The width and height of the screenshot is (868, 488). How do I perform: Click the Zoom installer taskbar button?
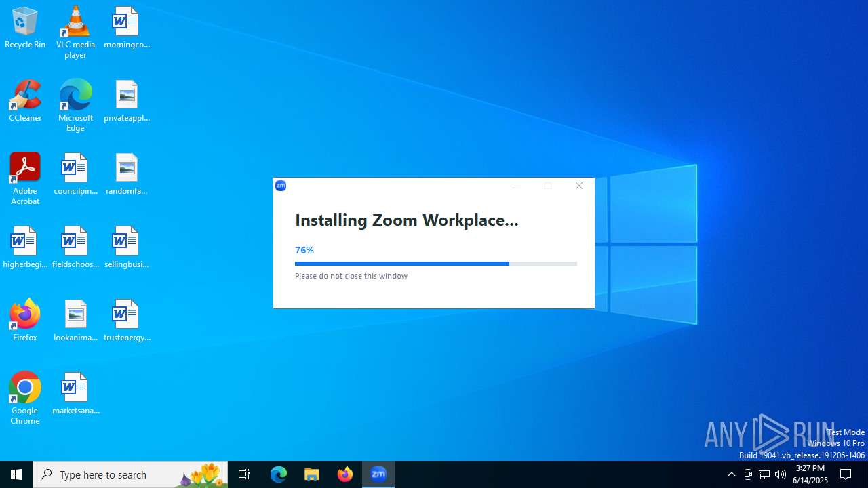pyautogui.click(x=378, y=474)
